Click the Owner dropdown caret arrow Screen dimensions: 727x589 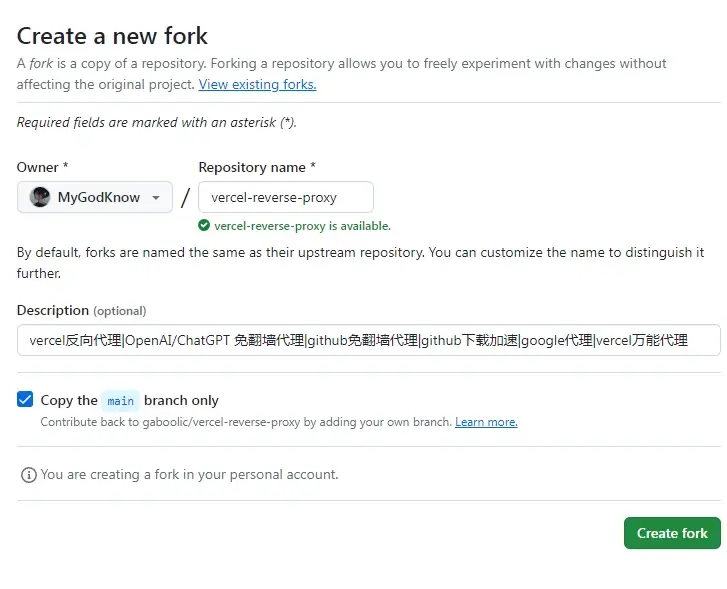tap(156, 198)
